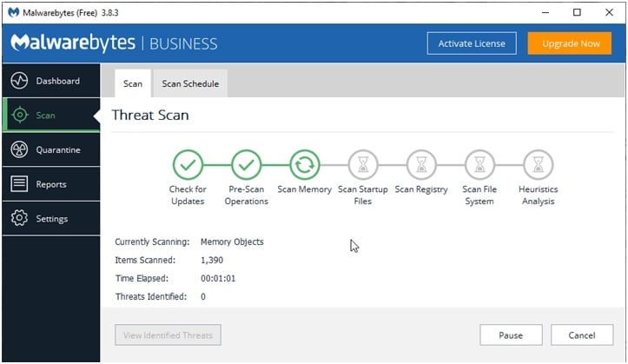Open the Reports list icon

pos(19,184)
